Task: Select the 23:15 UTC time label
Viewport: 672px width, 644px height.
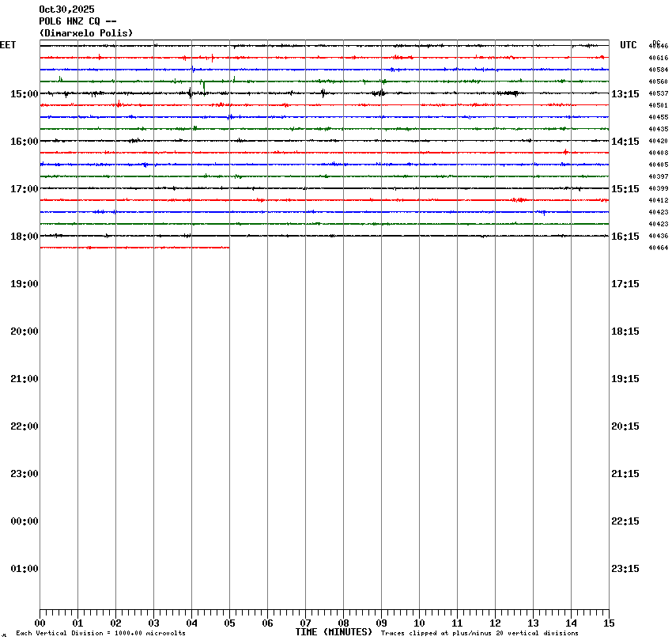Action: coord(625,569)
